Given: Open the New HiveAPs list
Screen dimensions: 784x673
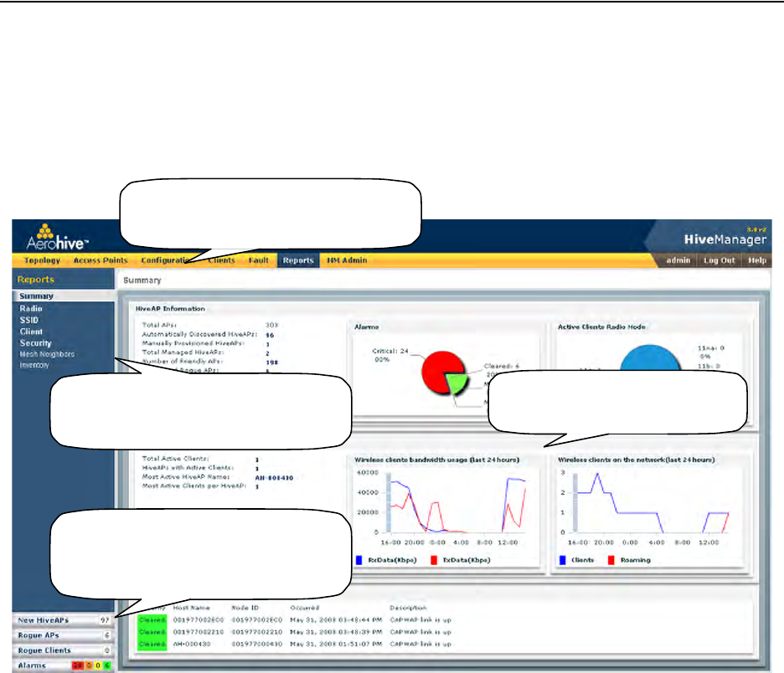Looking at the screenshot, I should coord(62,620).
